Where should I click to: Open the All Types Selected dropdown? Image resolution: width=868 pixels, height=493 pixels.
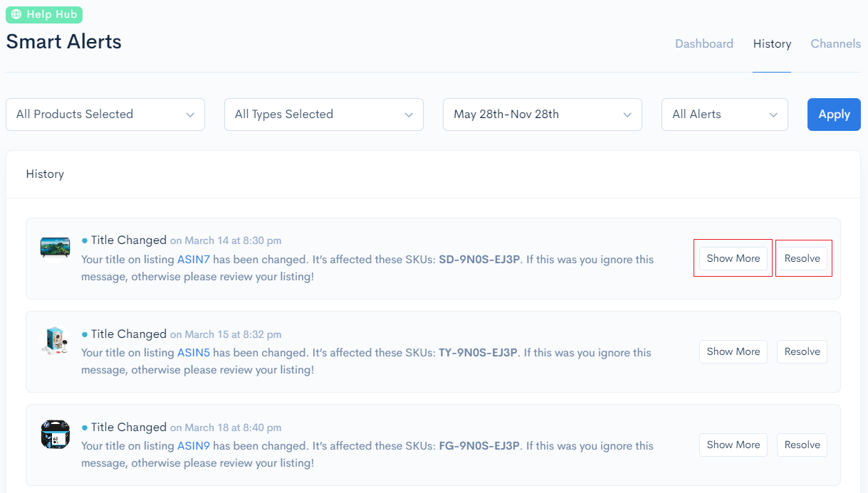(x=324, y=115)
